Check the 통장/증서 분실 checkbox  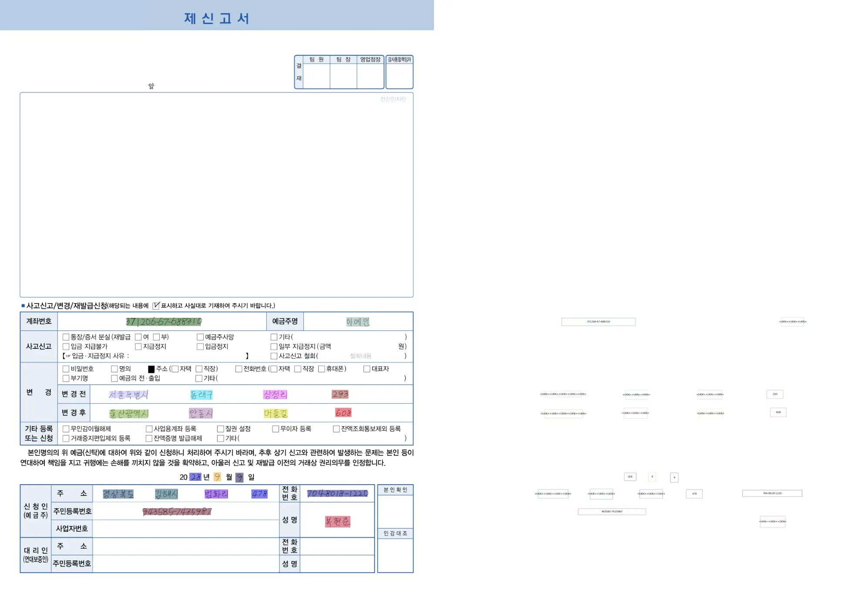[66, 337]
